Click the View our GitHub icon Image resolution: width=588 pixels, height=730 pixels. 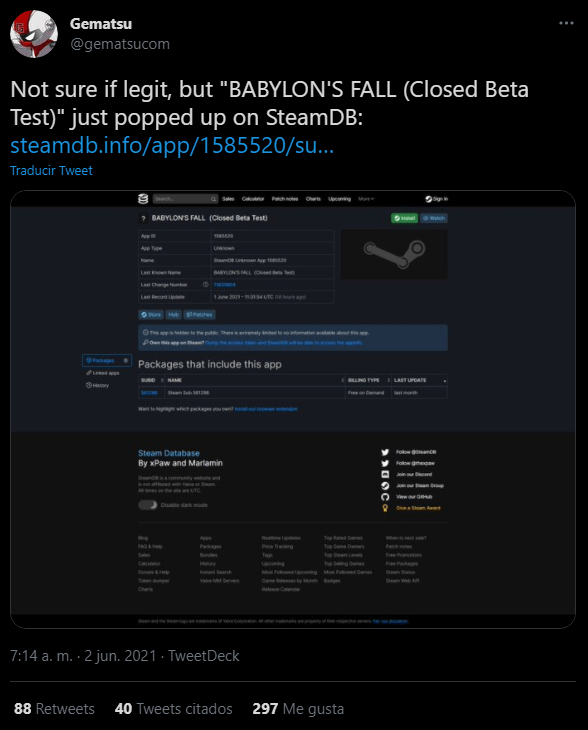point(385,497)
